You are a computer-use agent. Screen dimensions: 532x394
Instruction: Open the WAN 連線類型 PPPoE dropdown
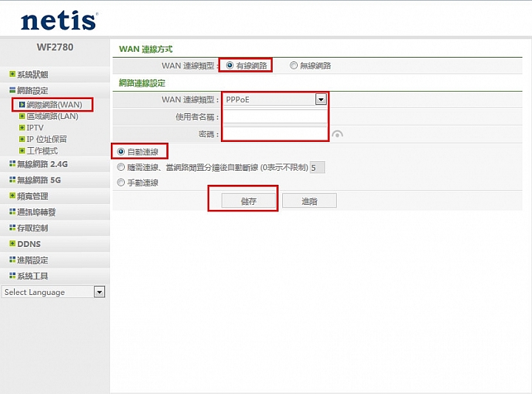(275, 100)
